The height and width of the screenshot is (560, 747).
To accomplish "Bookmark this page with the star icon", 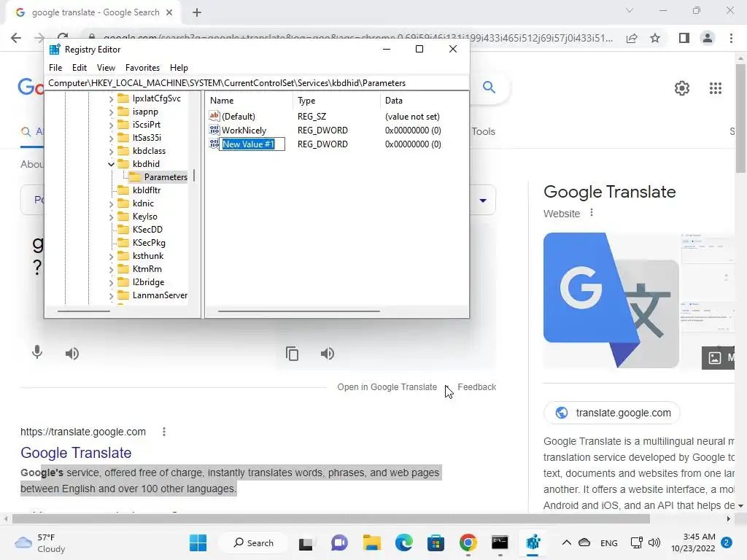I will (x=655, y=38).
